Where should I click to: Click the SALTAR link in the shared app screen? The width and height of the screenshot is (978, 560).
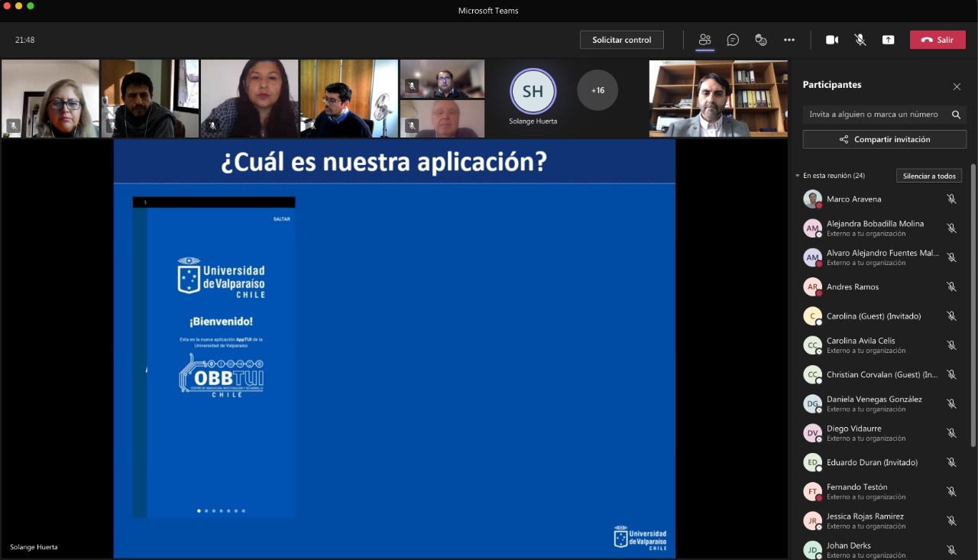point(282,219)
